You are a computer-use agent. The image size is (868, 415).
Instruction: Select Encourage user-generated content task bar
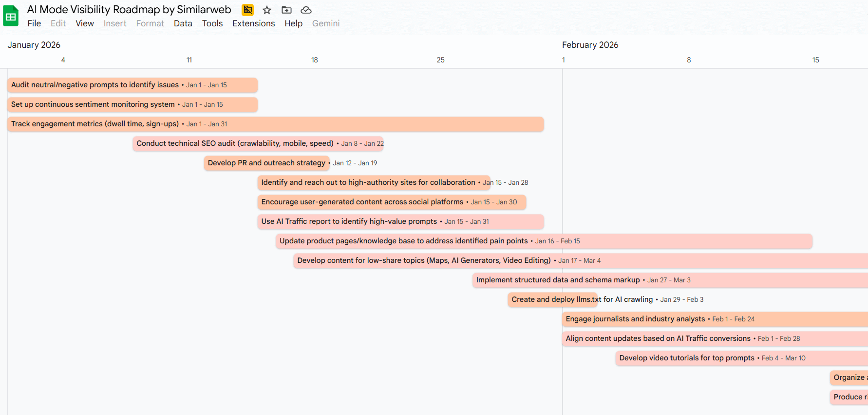[392, 202]
